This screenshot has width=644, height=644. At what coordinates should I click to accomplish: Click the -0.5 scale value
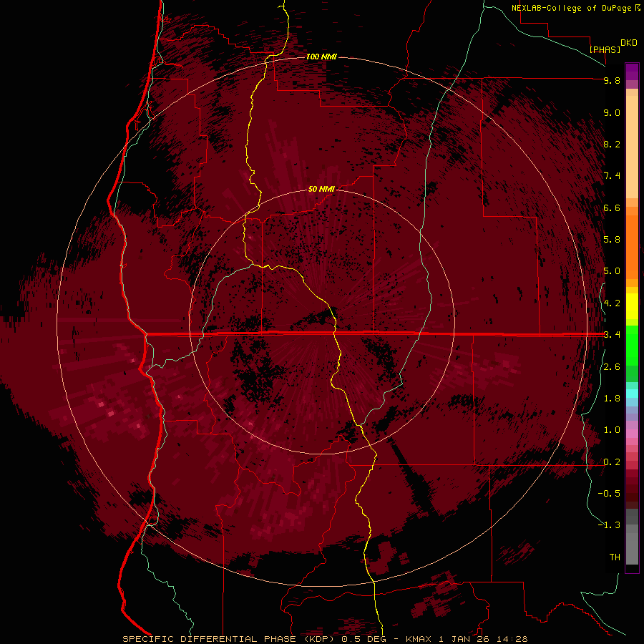(609, 494)
